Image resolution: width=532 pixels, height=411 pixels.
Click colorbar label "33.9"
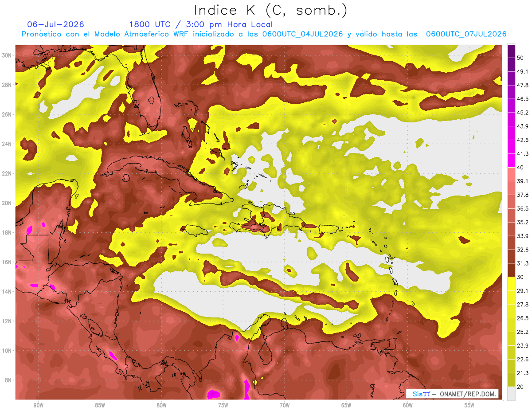[522, 236]
